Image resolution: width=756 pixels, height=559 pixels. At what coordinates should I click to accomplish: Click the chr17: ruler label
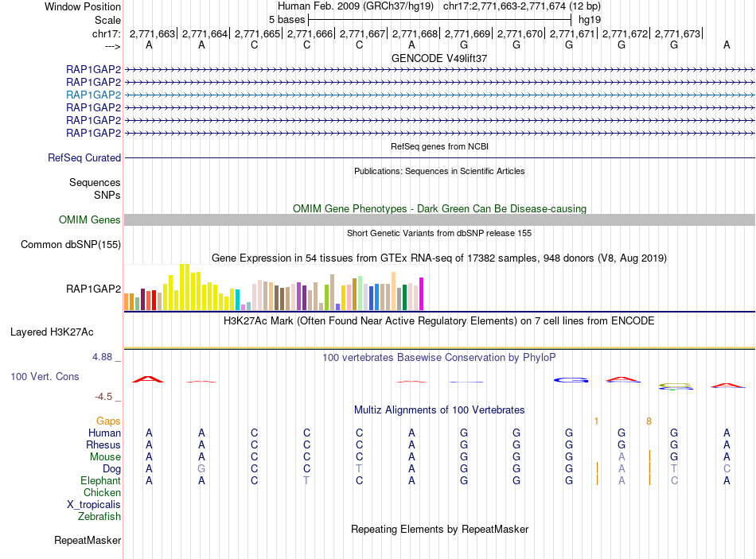tap(106, 33)
